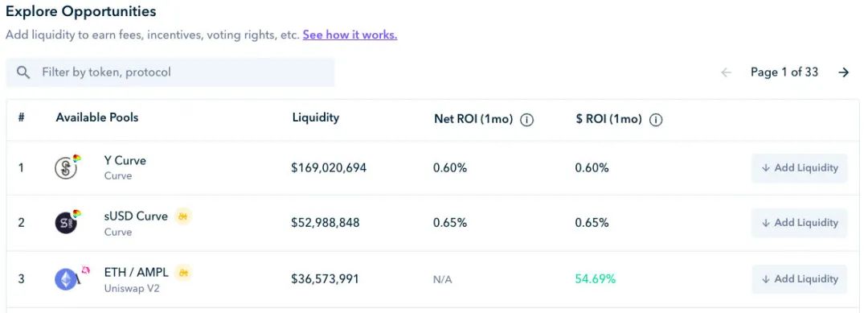
Task: Open the 'See how it works' link
Action: [x=350, y=35]
